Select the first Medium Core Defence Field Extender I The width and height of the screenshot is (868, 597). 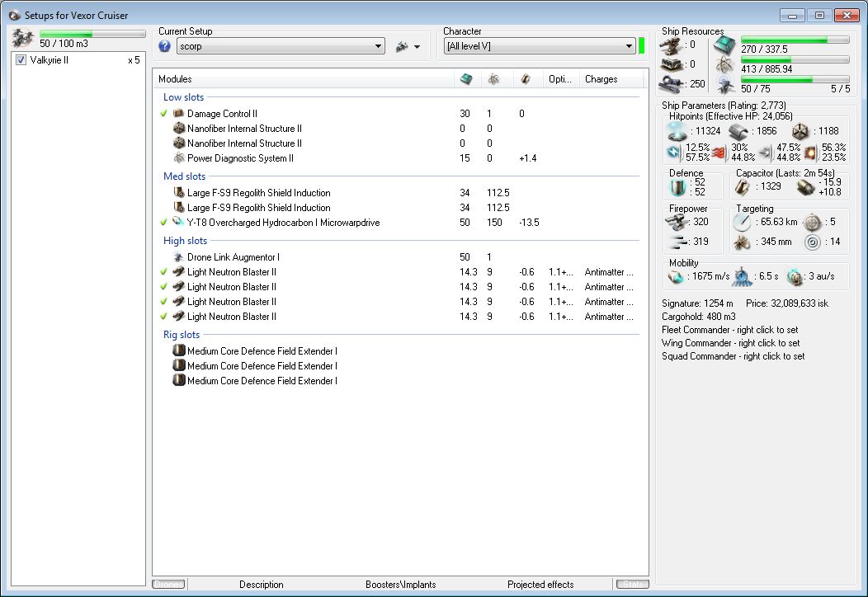tap(400, 350)
